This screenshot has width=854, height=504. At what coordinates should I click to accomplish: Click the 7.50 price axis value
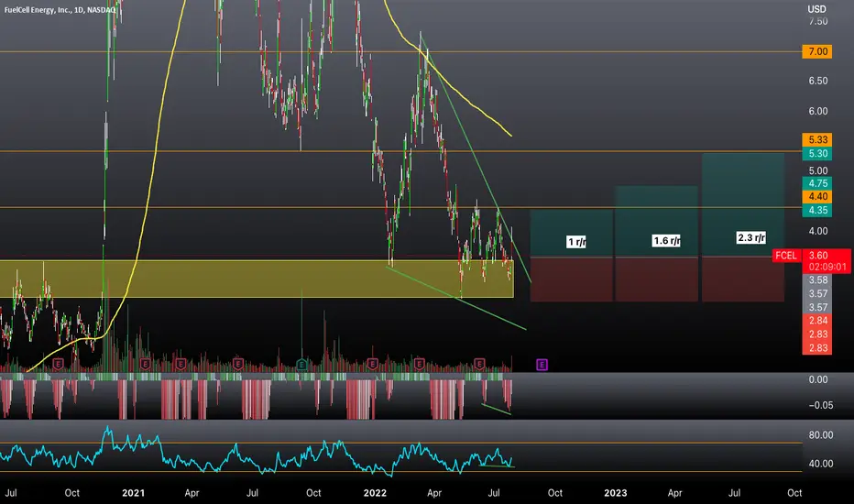[818, 21]
